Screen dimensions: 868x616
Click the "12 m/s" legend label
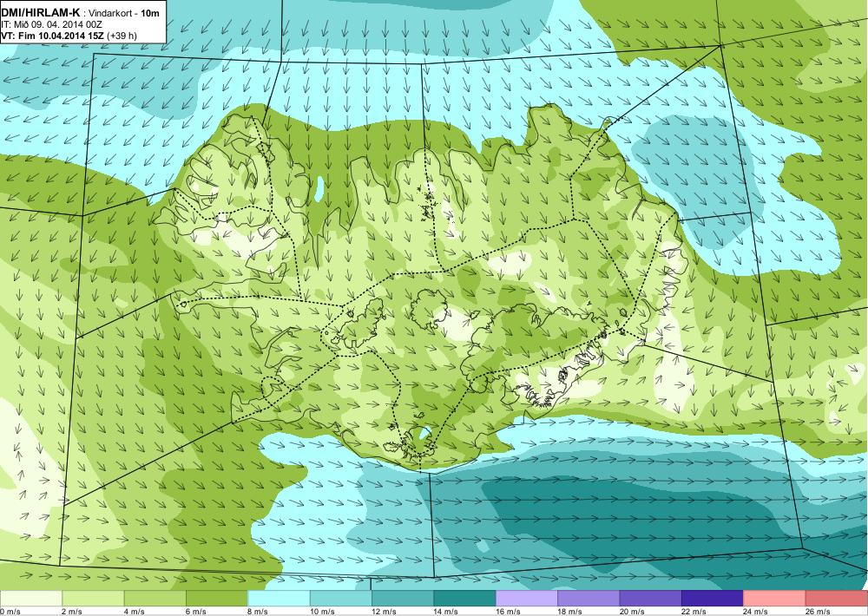tap(384, 612)
